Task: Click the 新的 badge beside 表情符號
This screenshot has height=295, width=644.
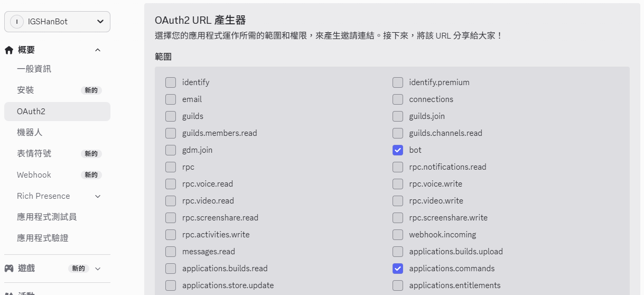Action: click(x=91, y=154)
